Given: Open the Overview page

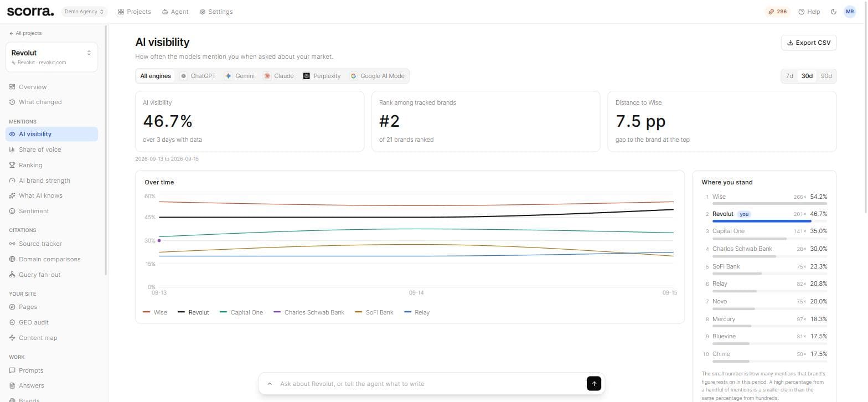Looking at the screenshot, I should (x=51, y=87).
